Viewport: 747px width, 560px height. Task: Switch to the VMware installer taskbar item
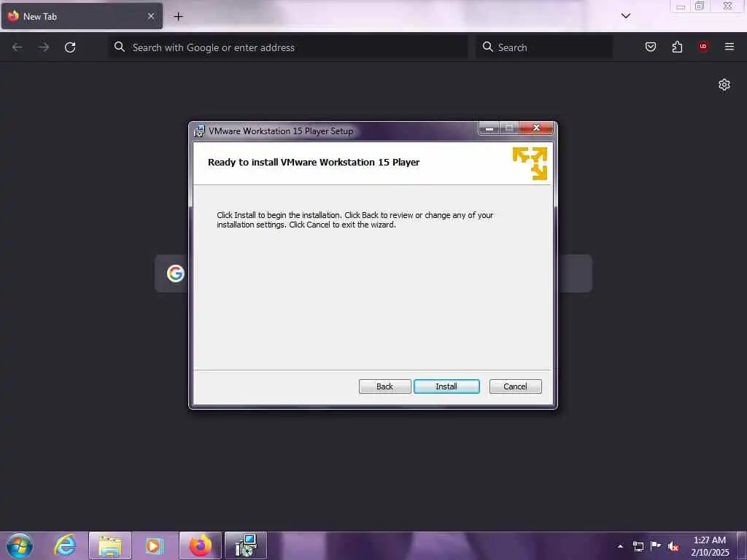click(x=246, y=545)
